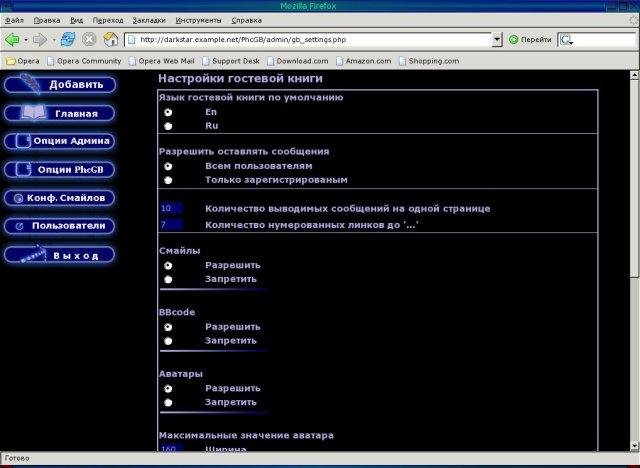Open the Forward button history dropdown arrow

coord(53,40)
